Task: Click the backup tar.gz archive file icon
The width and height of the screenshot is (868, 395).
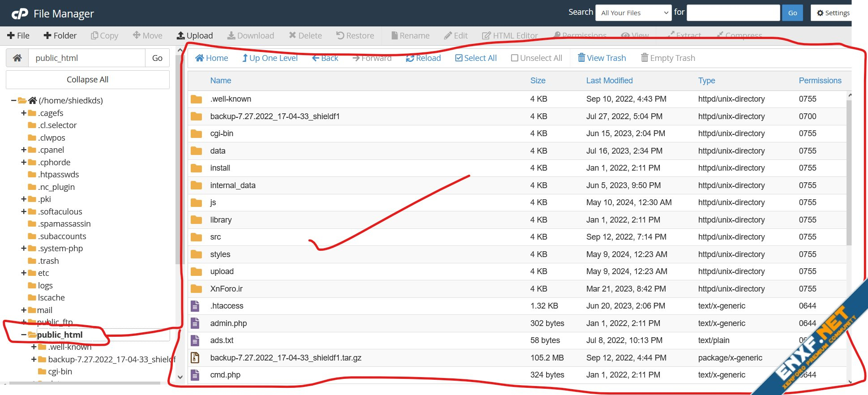Action: [195, 357]
